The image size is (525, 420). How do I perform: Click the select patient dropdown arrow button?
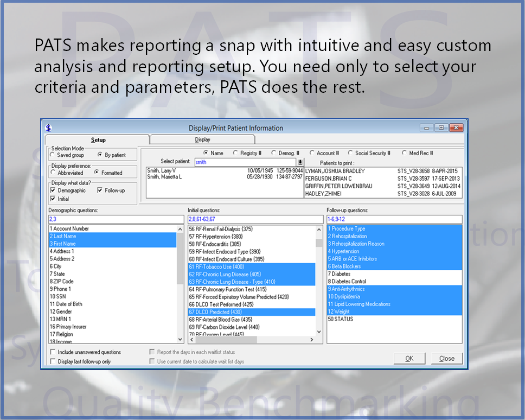pos(300,162)
